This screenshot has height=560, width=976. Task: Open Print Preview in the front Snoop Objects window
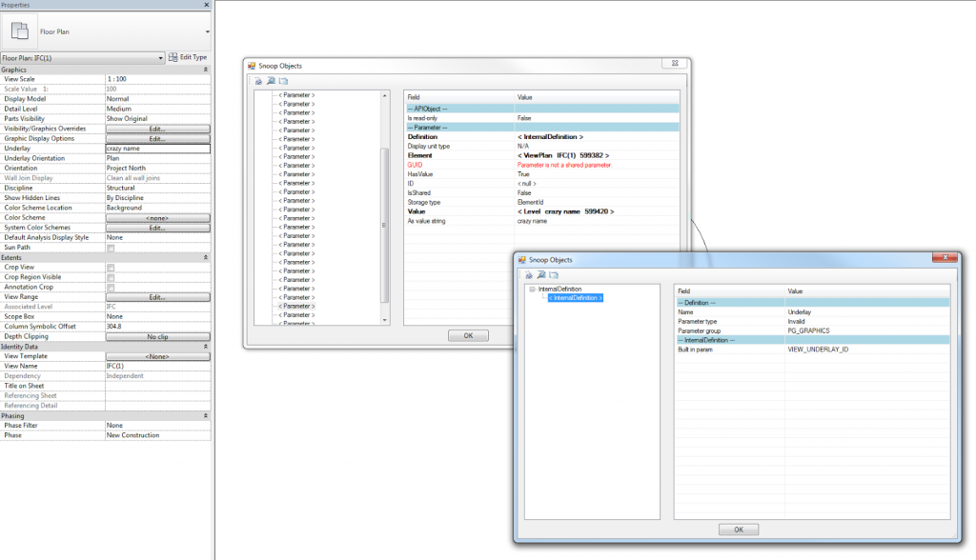pyautogui.click(x=540, y=274)
